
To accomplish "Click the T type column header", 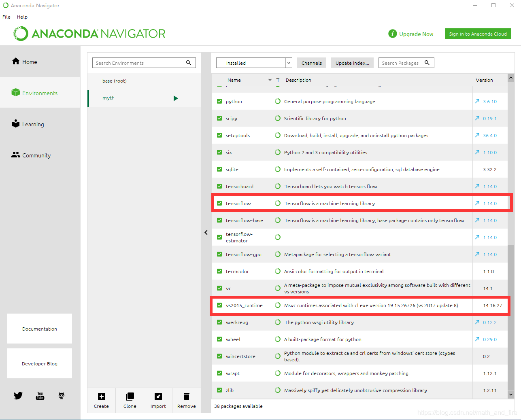I will tap(278, 80).
